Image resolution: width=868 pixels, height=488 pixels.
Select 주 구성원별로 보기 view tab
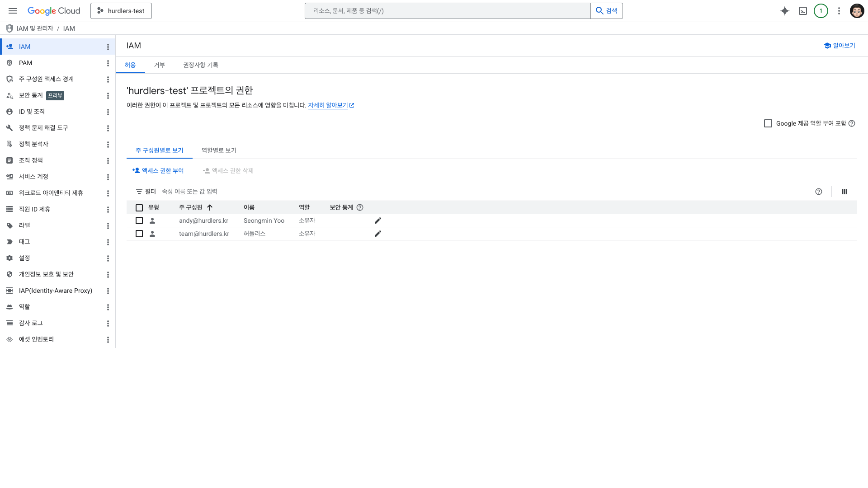160,150
